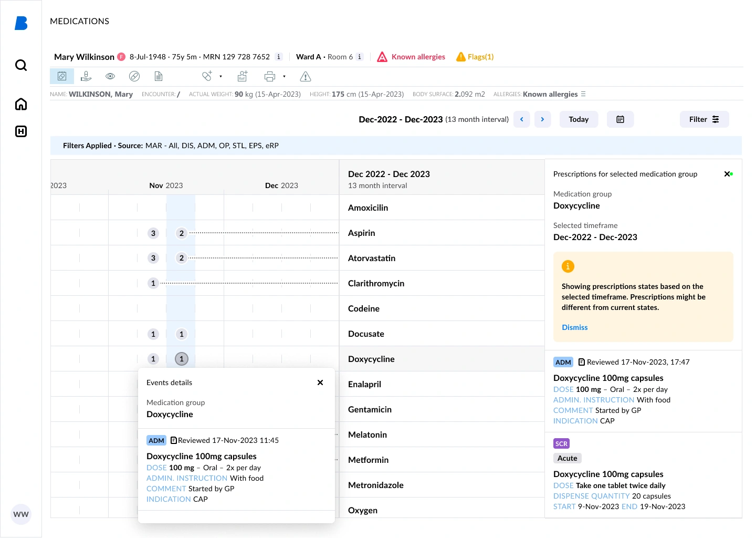Open the referral icon in the toolbar
The width and height of the screenshot is (756, 538).
tap(242, 76)
